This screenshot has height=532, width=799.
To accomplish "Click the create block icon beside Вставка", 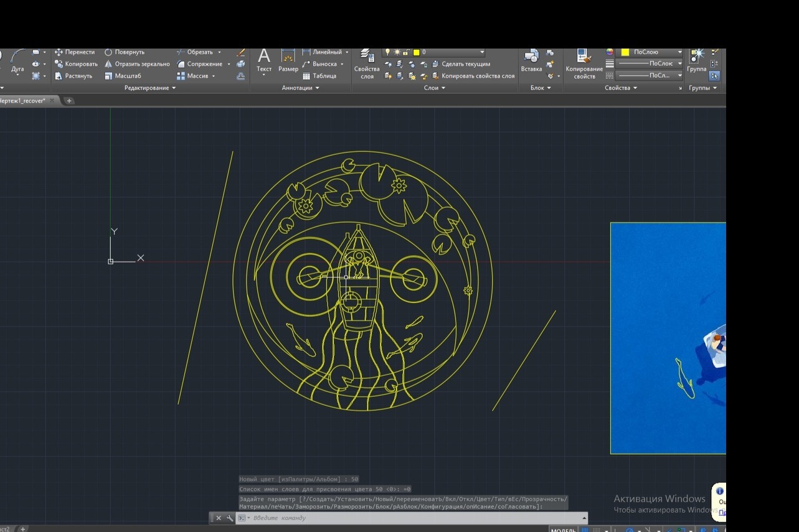I will (550, 52).
